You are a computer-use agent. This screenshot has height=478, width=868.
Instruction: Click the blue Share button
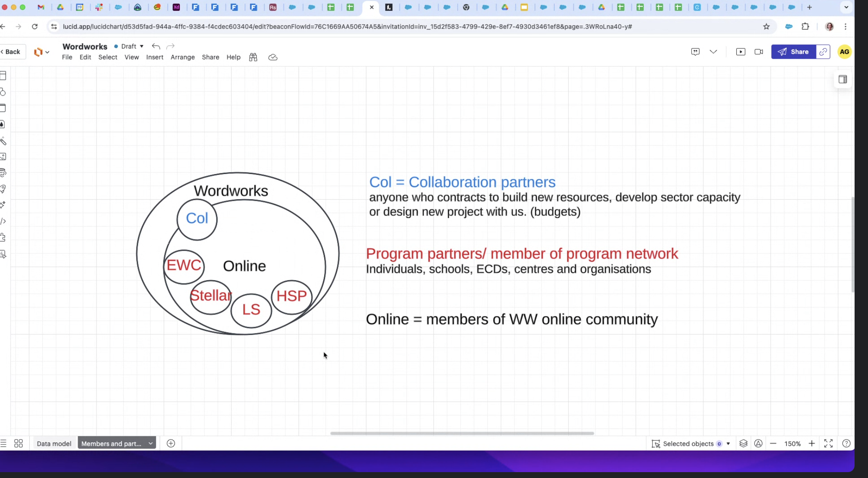click(x=793, y=52)
